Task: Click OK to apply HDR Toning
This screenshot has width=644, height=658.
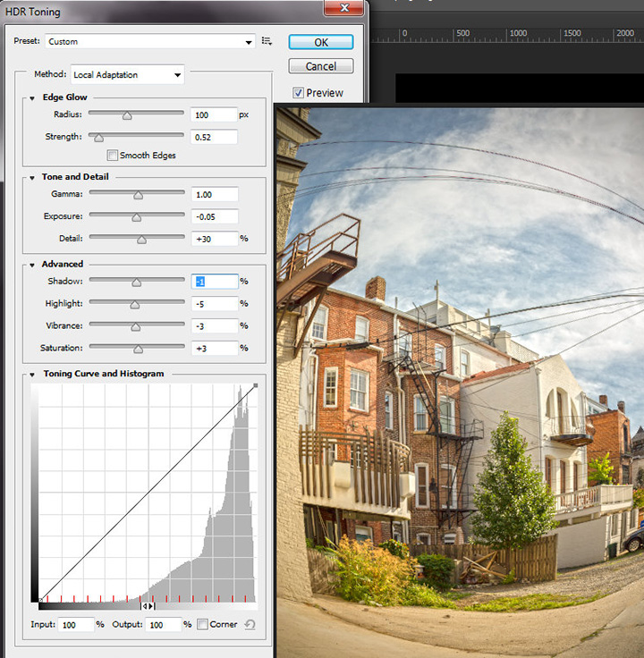Action: point(320,42)
